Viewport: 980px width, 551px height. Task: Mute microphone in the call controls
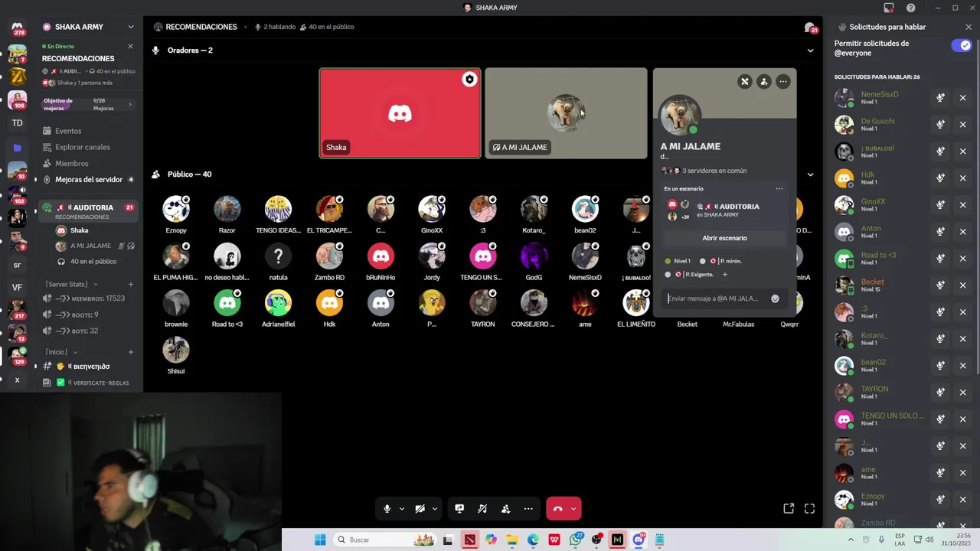click(387, 509)
